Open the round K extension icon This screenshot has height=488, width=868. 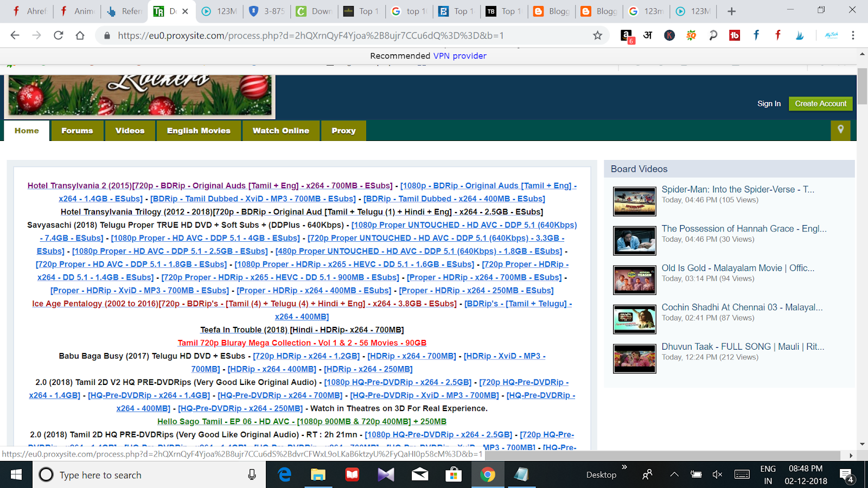pos(669,35)
